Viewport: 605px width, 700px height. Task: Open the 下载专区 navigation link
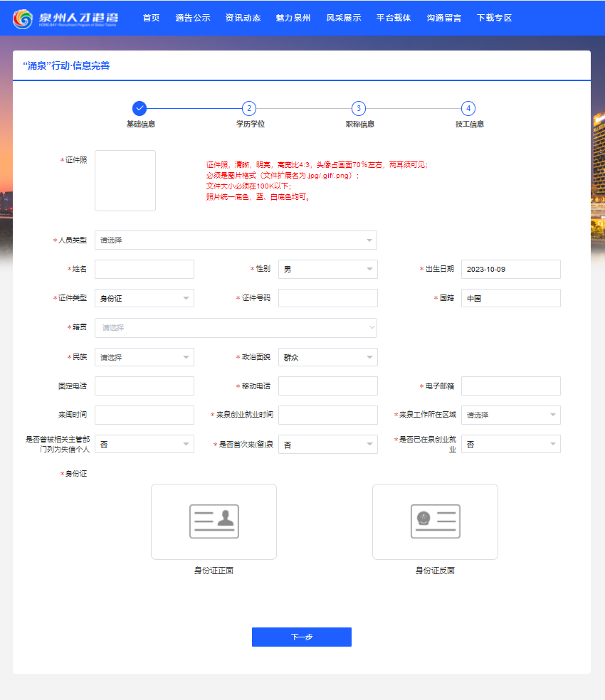click(x=494, y=18)
